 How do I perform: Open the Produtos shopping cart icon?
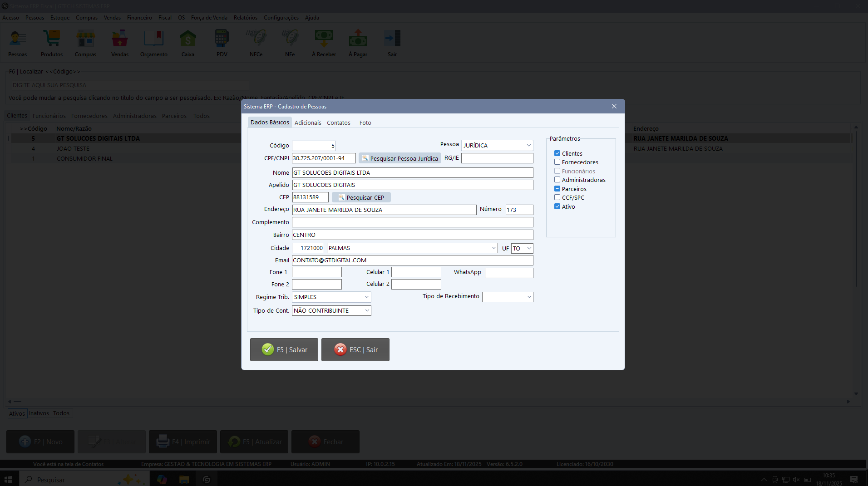(x=52, y=39)
